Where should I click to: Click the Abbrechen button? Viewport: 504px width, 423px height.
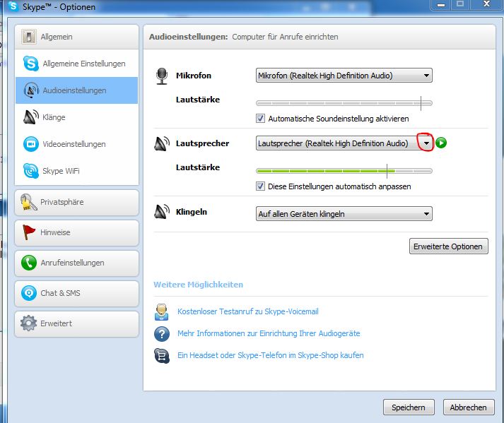click(469, 407)
